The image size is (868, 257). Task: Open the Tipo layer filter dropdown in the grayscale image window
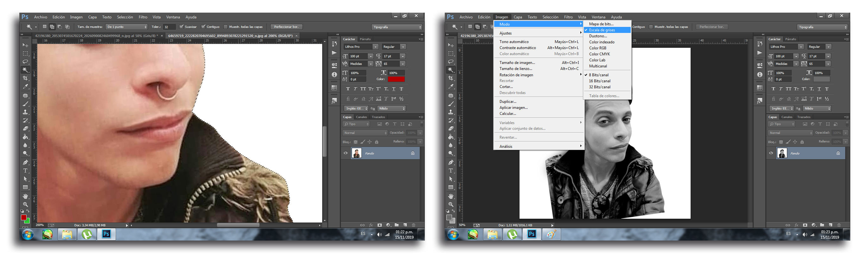(x=782, y=124)
